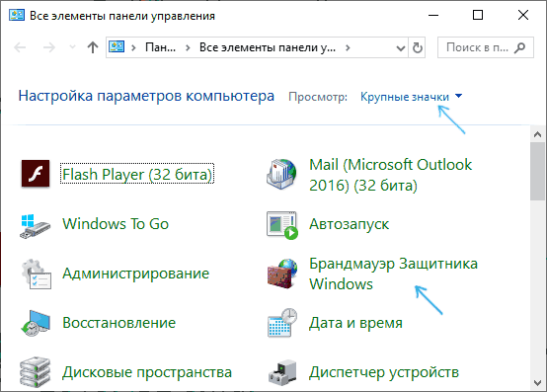Open Администрирование link
This screenshot has width=547, height=392.
coord(135,274)
